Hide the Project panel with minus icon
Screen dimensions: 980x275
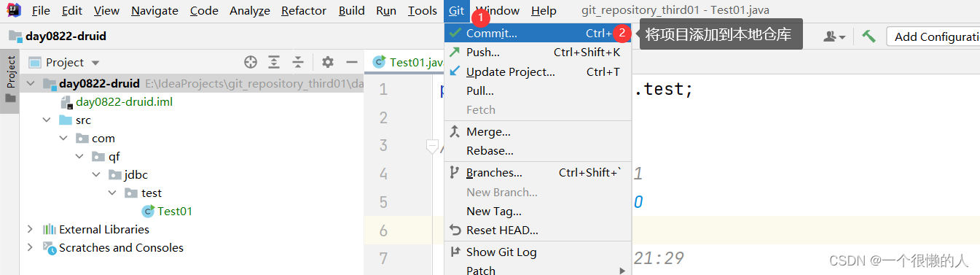351,62
